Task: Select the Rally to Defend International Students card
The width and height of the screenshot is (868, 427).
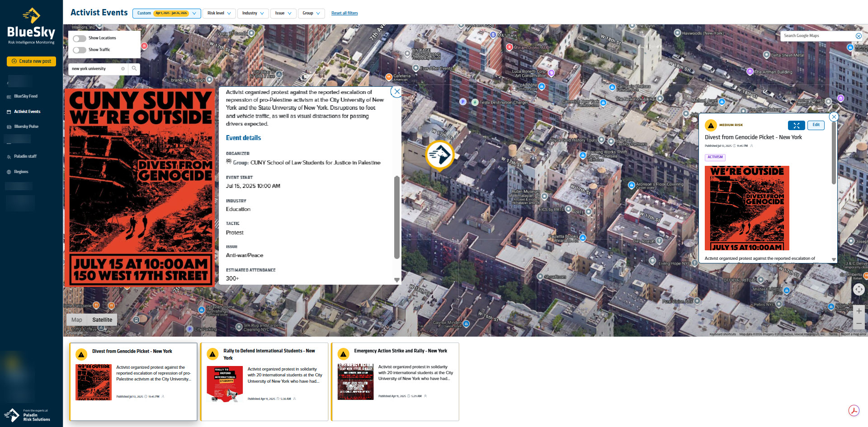Action: [x=264, y=382]
